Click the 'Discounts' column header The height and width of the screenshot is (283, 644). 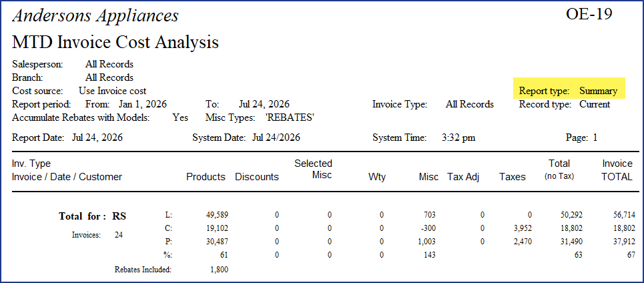(257, 177)
